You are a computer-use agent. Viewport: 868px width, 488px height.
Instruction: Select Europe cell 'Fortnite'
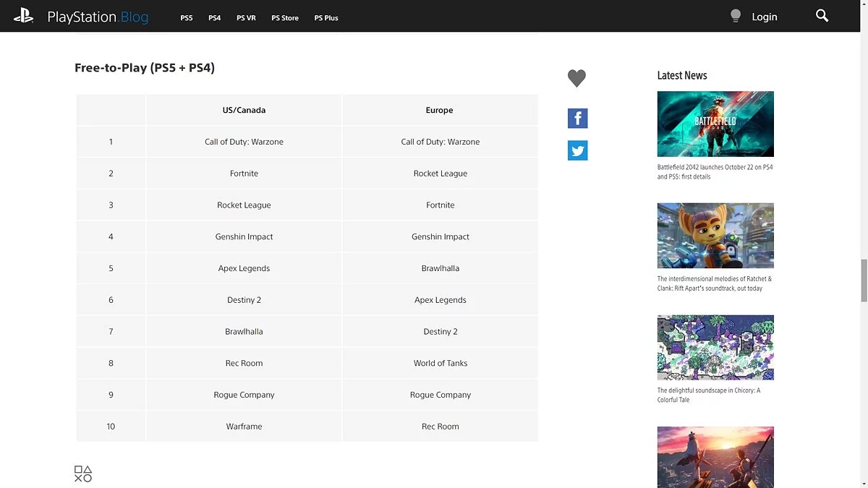440,205
